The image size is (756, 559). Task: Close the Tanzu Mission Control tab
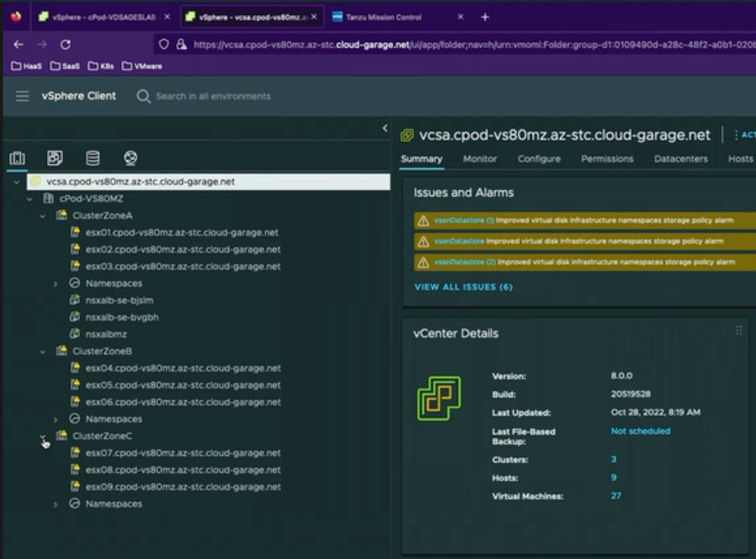pos(461,17)
